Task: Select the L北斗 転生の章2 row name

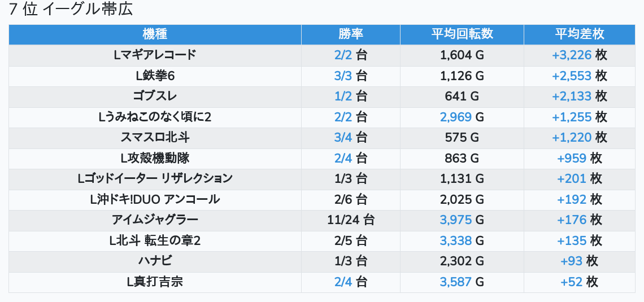Action: click(155, 240)
